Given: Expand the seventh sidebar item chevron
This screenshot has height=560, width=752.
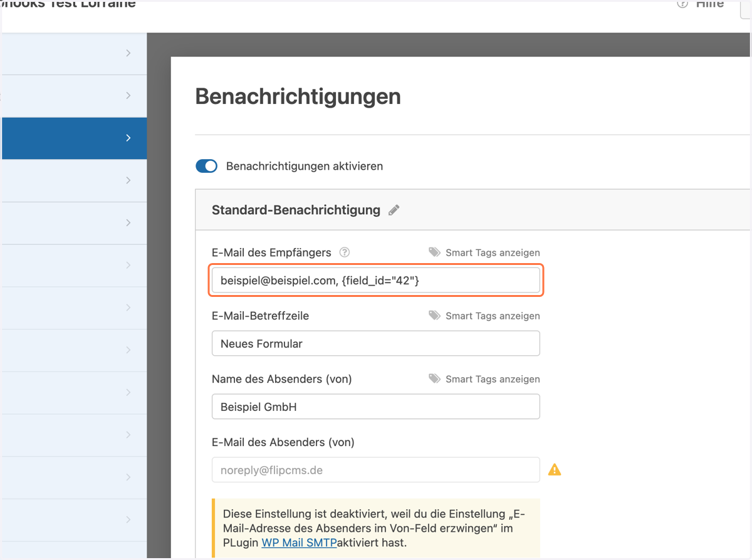Looking at the screenshot, I should [x=128, y=308].
